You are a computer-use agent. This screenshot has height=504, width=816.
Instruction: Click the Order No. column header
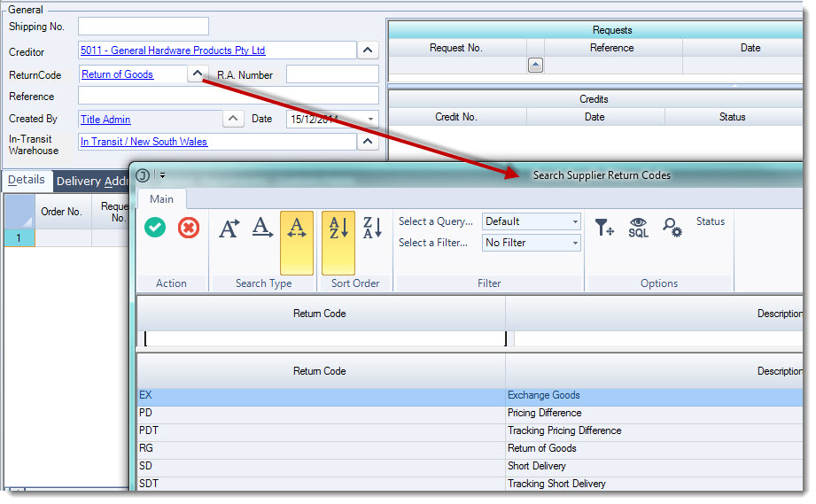click(x=62, y=213)
